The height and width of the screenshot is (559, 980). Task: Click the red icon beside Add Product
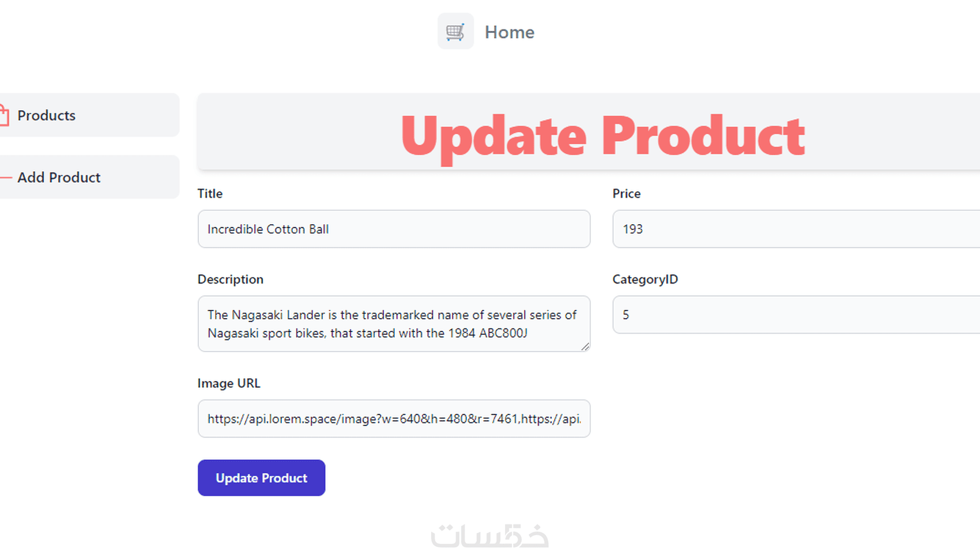pos(5,177)
